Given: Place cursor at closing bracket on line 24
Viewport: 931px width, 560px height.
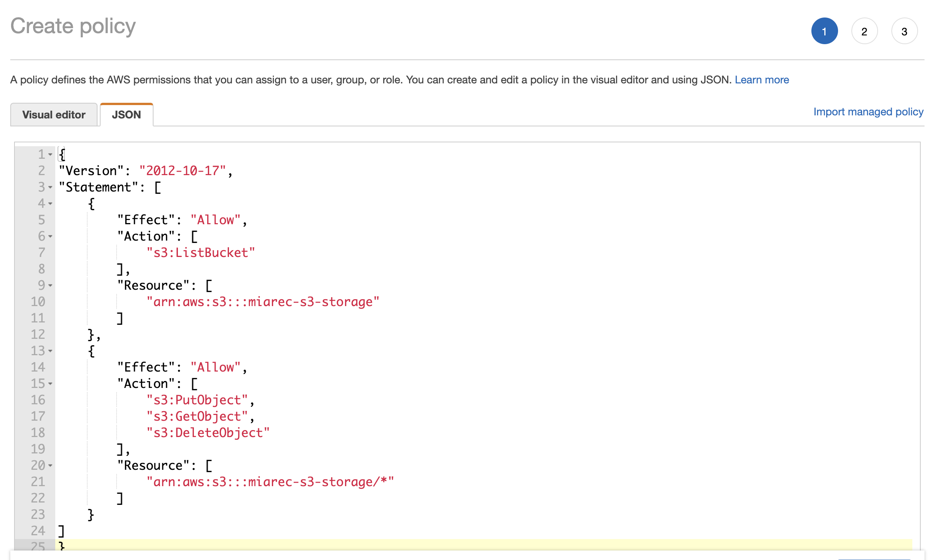Looking at the screenshot, I should click(61, 531).
